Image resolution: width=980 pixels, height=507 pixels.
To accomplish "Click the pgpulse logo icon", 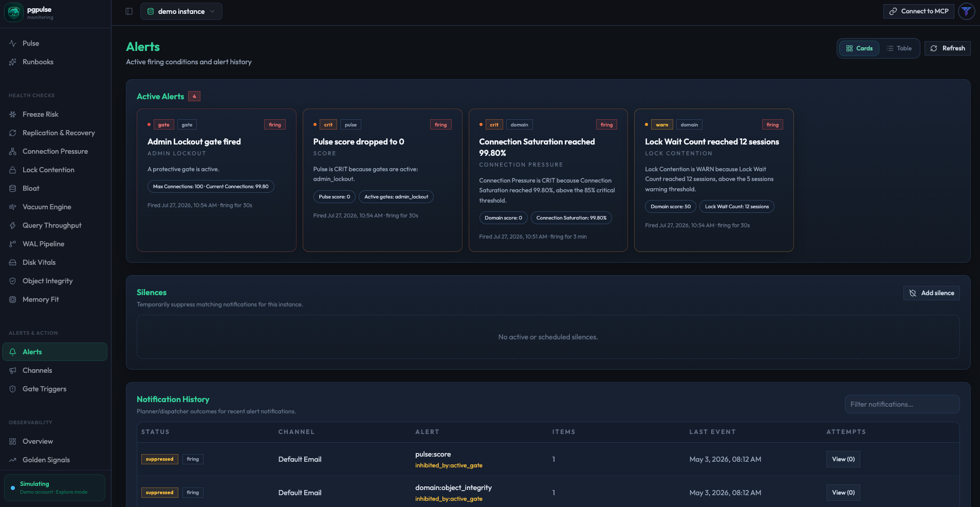I will [x=14, y=12].
